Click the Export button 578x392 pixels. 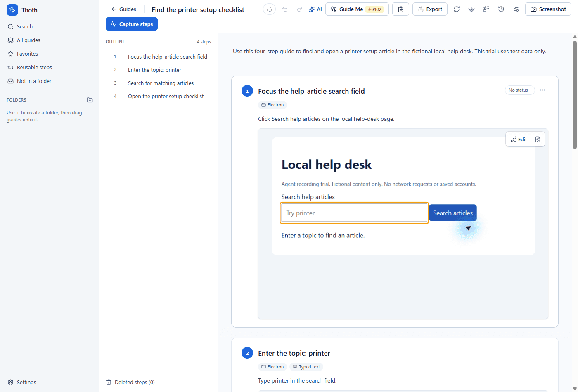[x=430, y=9]
